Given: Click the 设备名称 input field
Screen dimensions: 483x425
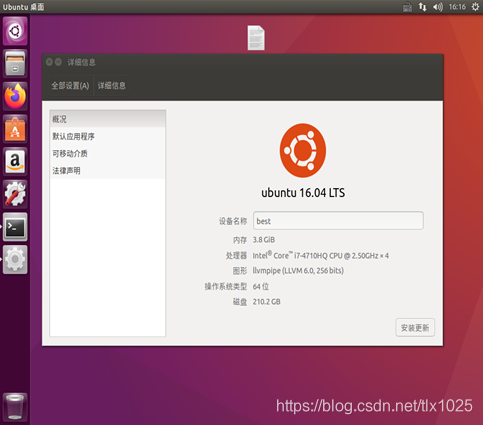Looking at the screenshot, I should (x=338, y=220).
